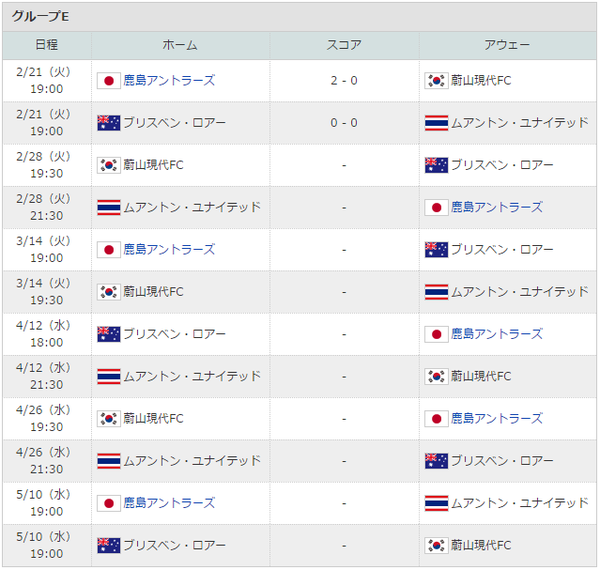Click 蔚山現代FC away name in 4/12 21:30 row
This screenshot has width=600, height=570.
click(x=481, y=377)
